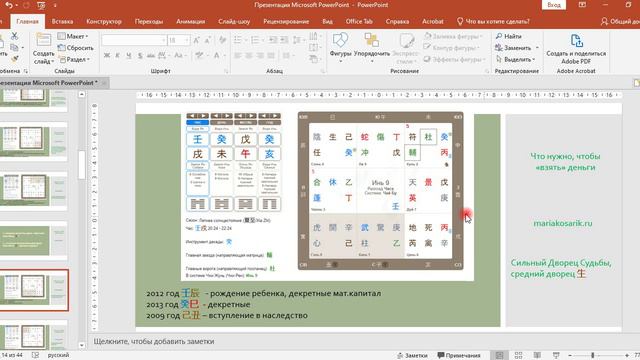Toggle text shadow S formatting
Screen dimensions: 640x360
tap(140, 56)
